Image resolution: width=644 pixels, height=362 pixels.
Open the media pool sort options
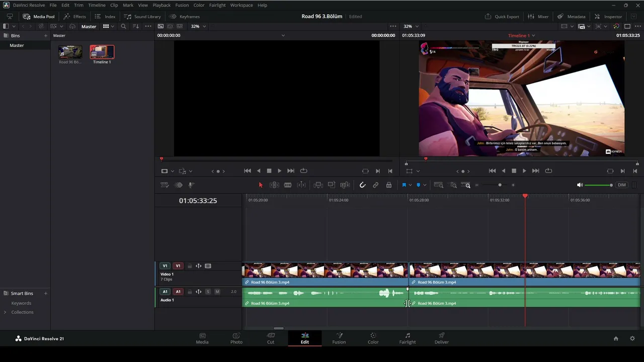pos(136,26)
